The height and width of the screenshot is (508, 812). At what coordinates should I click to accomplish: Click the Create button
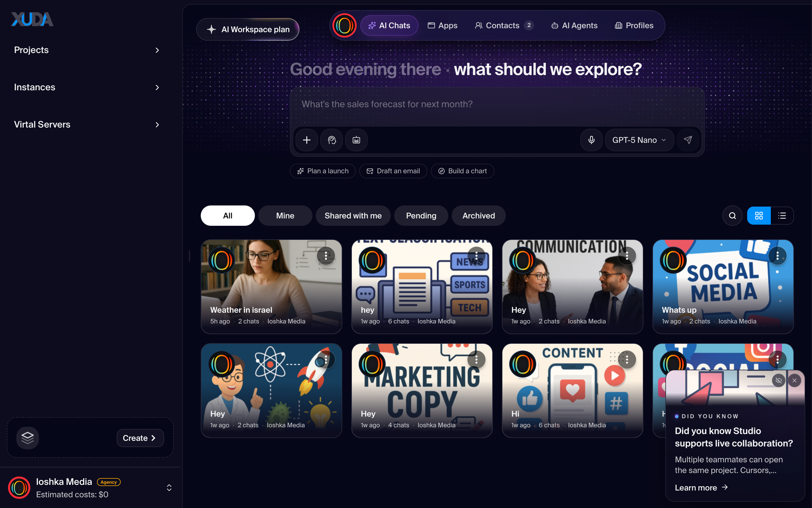click(140, 438)
